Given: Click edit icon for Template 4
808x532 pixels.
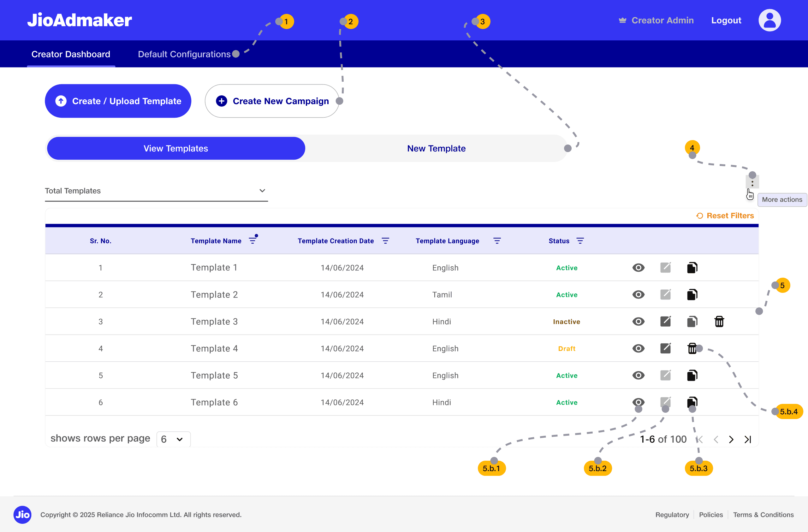Looking at the screenshot, I should [x=665, y=348].
